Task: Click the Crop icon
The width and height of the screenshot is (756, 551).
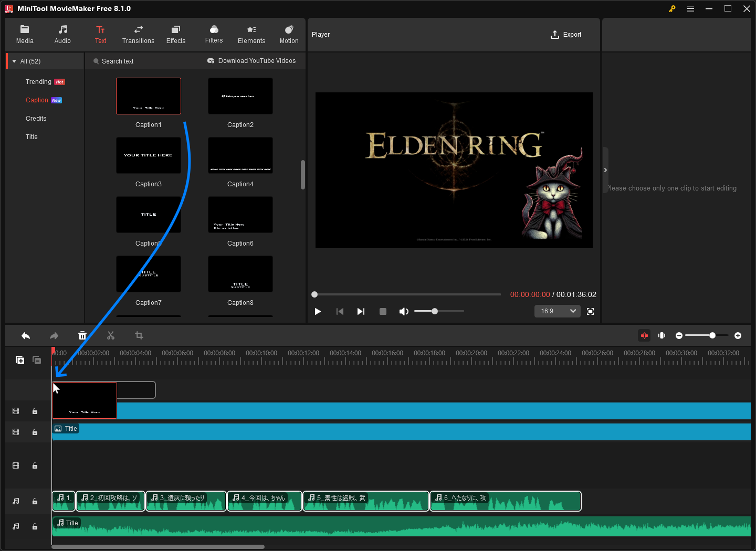Action: pyautogui.click(x=139, y=335)
